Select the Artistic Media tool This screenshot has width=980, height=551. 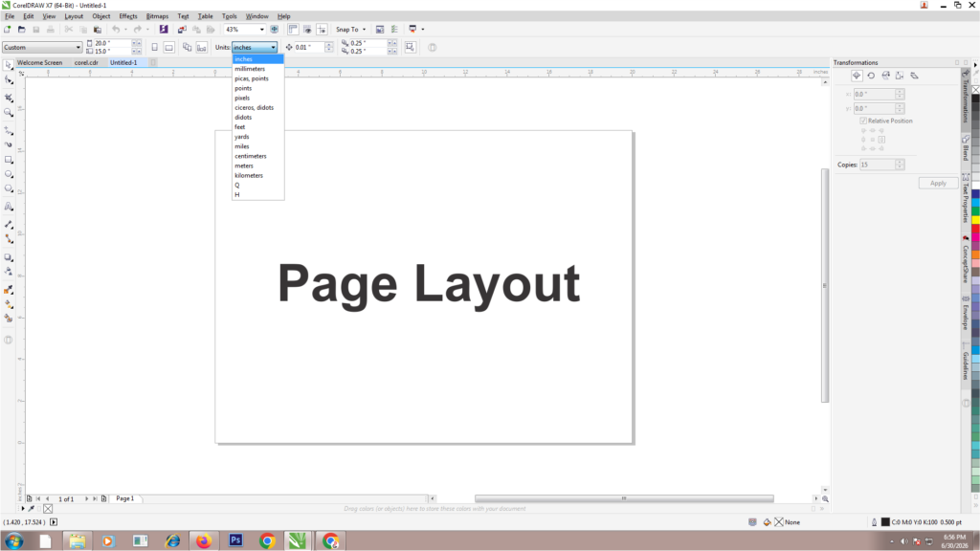pyautogui.click(x=8, y=144)
